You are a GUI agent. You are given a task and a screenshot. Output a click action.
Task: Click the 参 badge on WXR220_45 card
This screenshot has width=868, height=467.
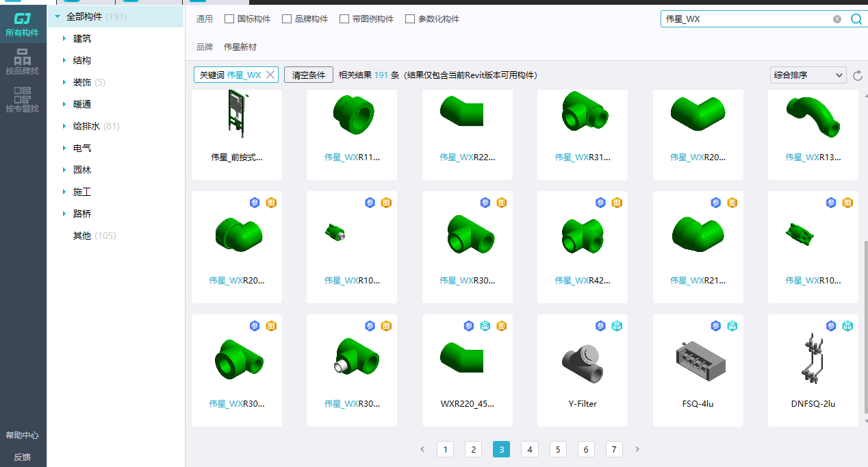point(469,326)
